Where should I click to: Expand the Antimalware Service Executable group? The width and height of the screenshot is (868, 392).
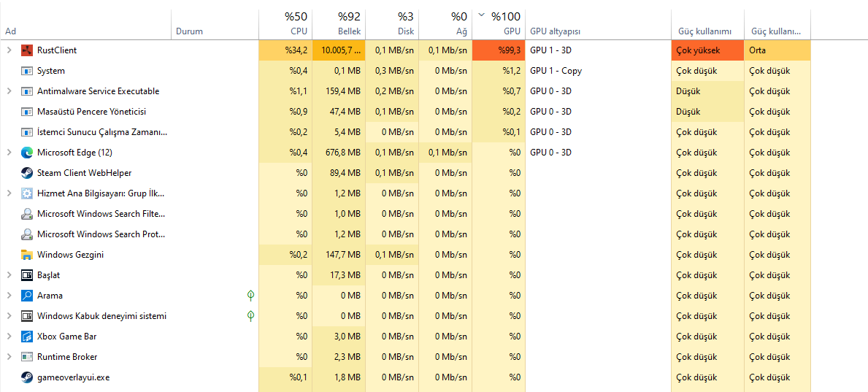click(x=9, y=91)
